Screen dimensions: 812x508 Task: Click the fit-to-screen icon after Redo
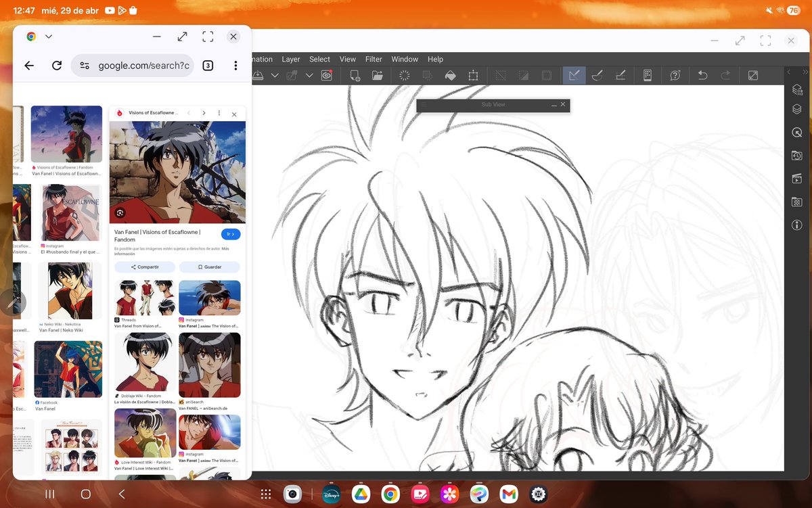coord(752,76)
